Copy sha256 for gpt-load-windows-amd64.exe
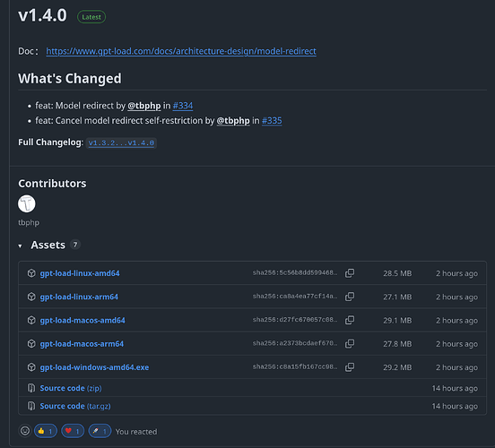The height and width of the screenshot is (448, 495). point(350,367)
